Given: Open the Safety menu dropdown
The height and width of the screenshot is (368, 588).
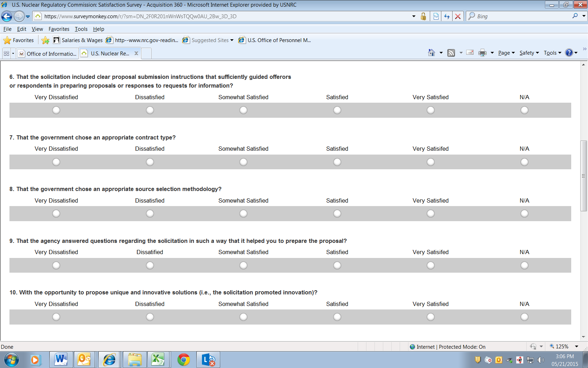Looking at the screenshot, I should click(529, 53).
